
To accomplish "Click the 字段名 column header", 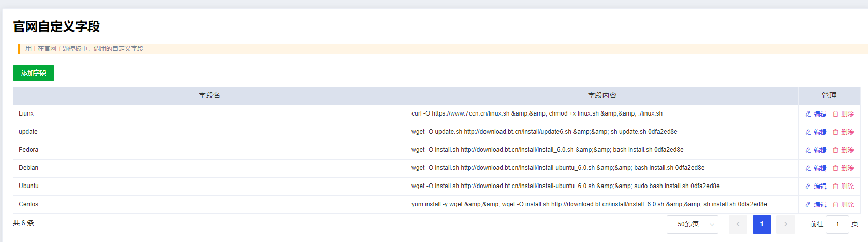I will (210, 96).
